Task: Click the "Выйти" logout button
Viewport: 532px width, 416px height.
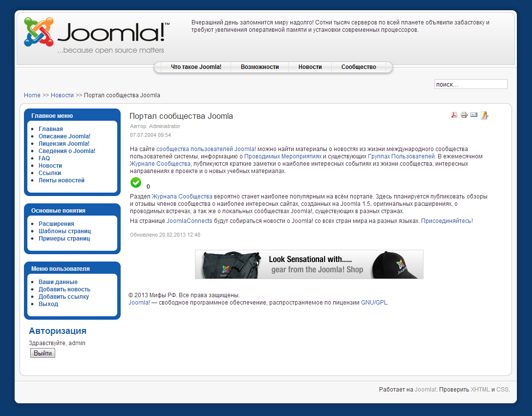Action: click(43, 353)
